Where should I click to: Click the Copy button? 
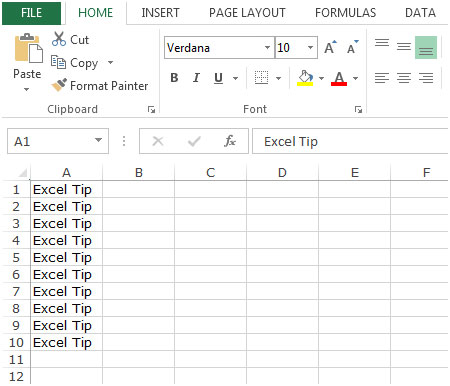tap(75, 63)
